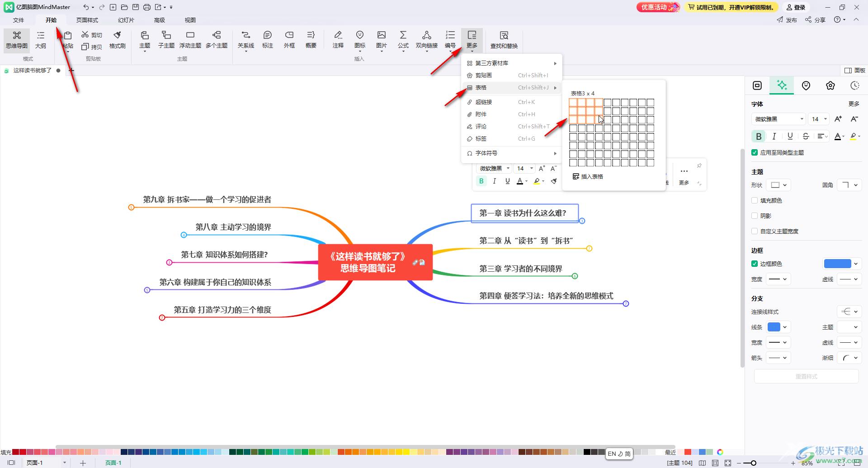This screenshot has height=468, width=868.
Task: Insert a Floating Topic (浮动主题)
Action: [x=190, y=40]
